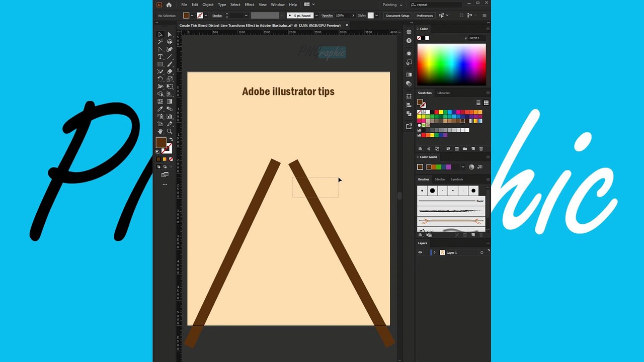Click the brown fill color box
Image resolution: width=644 pixels, height=362 pixels.
161,143
